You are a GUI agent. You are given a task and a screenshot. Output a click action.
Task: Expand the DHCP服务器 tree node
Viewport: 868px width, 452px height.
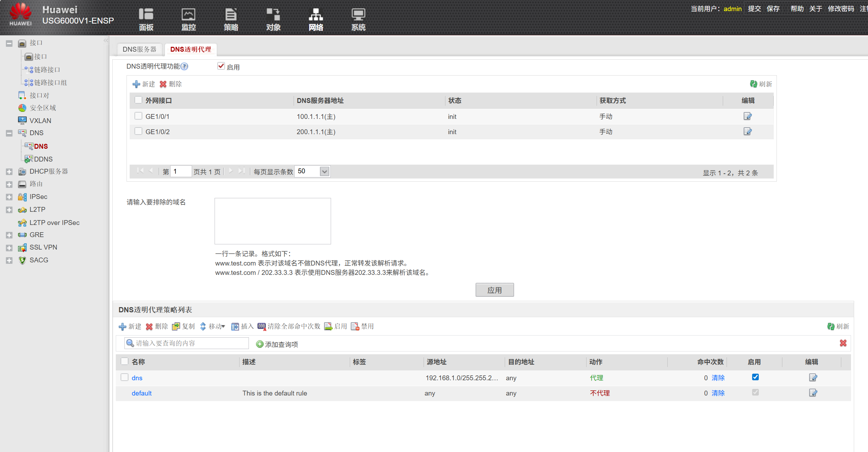pyautogui.click(x=9, y=172)
